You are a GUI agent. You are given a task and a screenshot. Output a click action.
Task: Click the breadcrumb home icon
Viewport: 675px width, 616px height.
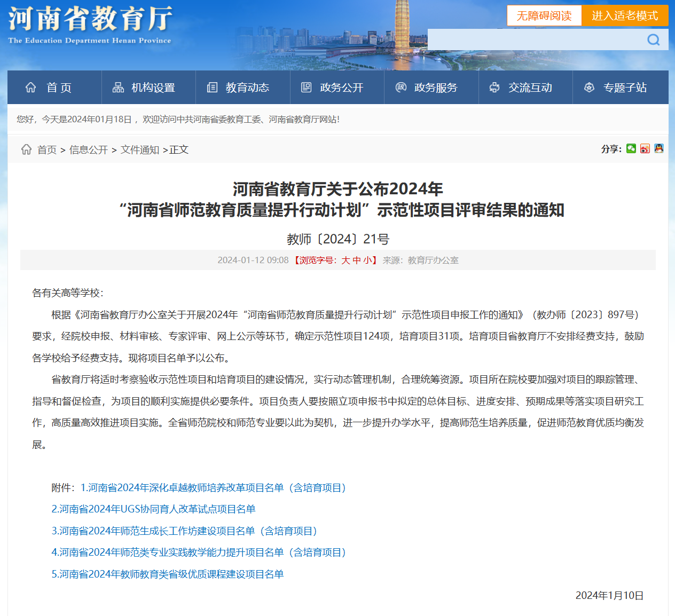(26, 149)
